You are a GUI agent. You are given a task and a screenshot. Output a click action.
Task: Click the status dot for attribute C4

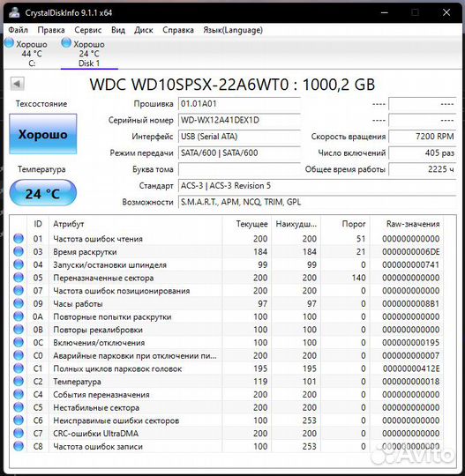[x=19, y=394]
